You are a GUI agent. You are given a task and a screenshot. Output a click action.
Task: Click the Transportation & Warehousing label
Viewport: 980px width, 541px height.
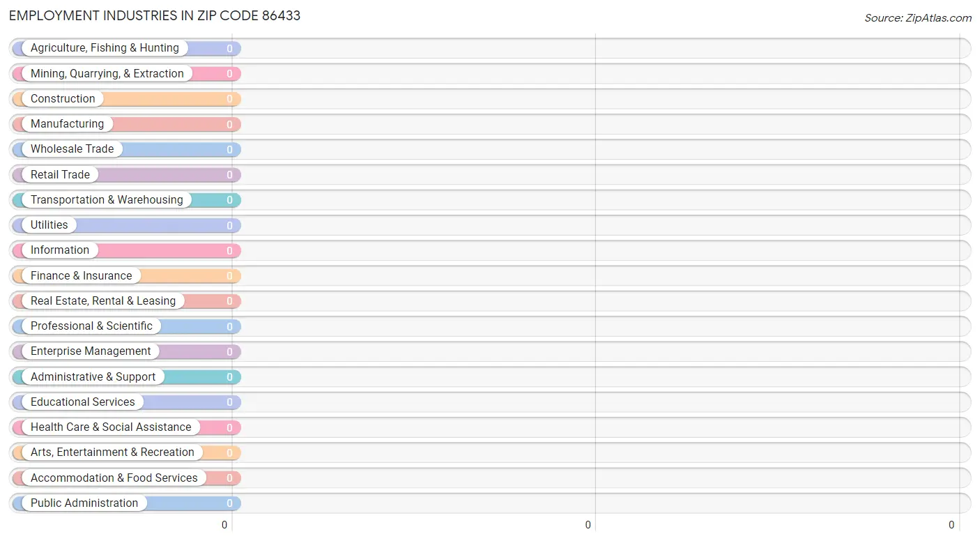coord(107,199)
